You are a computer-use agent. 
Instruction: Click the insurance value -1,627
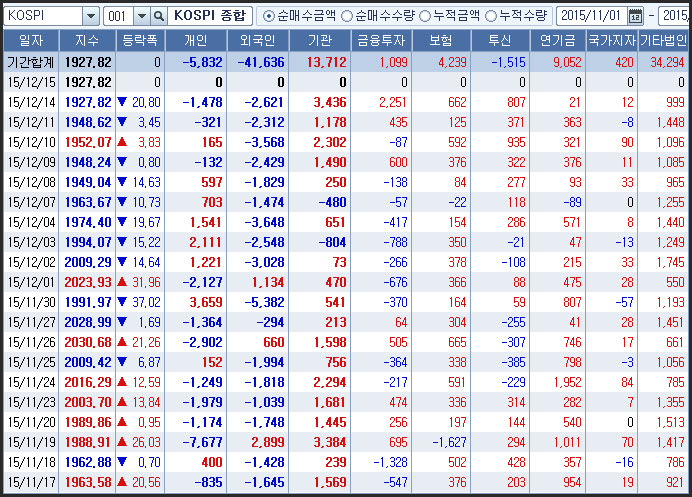449,442
